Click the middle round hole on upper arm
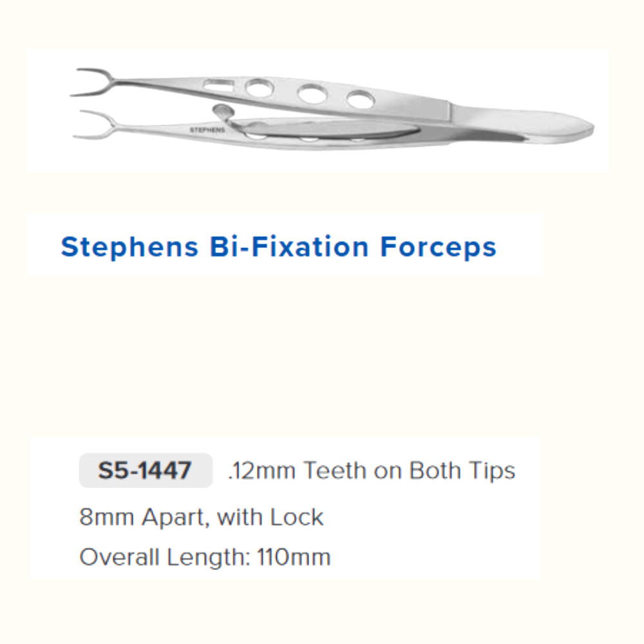Screen dimensions: 644x644 tap(311, 93)
